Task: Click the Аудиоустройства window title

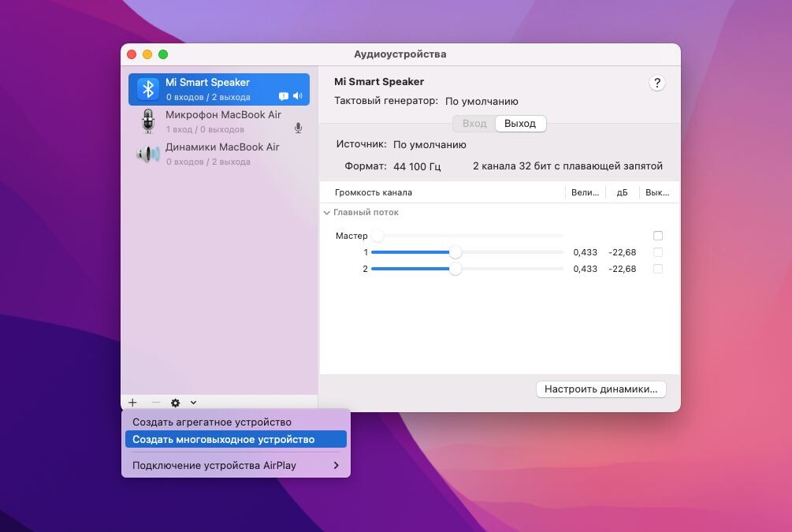Action: coord(400,54)
